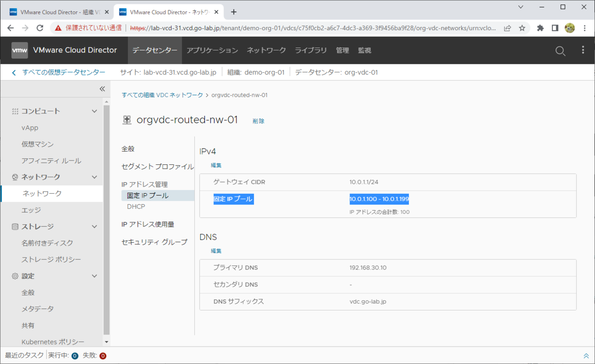Bookmark this page with the star icon

(522, 28)
